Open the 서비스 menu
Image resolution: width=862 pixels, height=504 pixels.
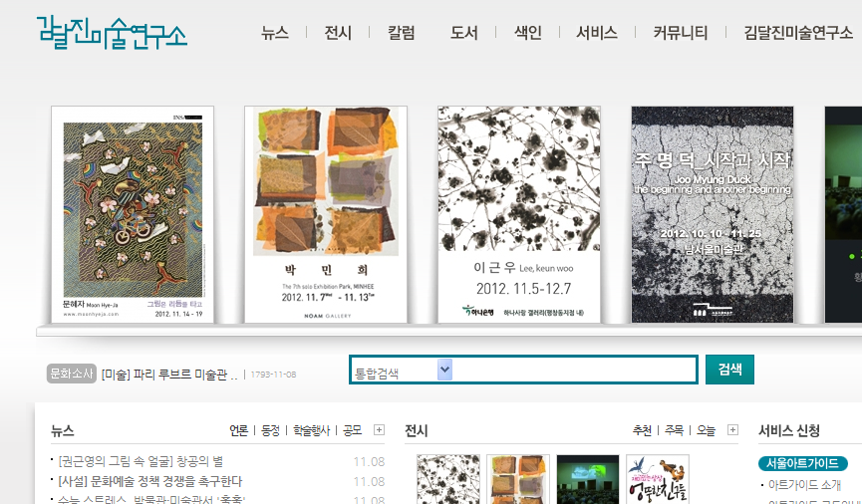(x=597, y=33)
